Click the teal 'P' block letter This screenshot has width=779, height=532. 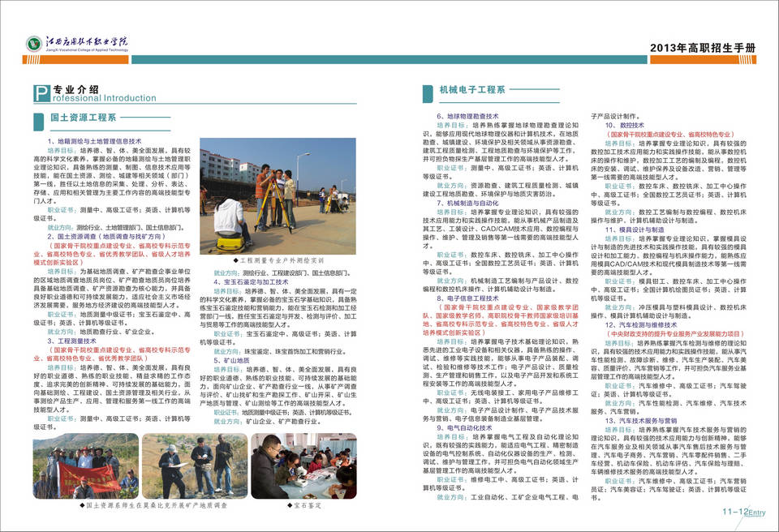click(41, 94)
